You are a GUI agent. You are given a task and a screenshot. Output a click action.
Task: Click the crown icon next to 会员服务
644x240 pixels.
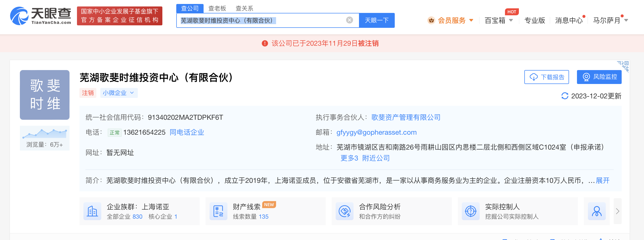coord(431,20)
